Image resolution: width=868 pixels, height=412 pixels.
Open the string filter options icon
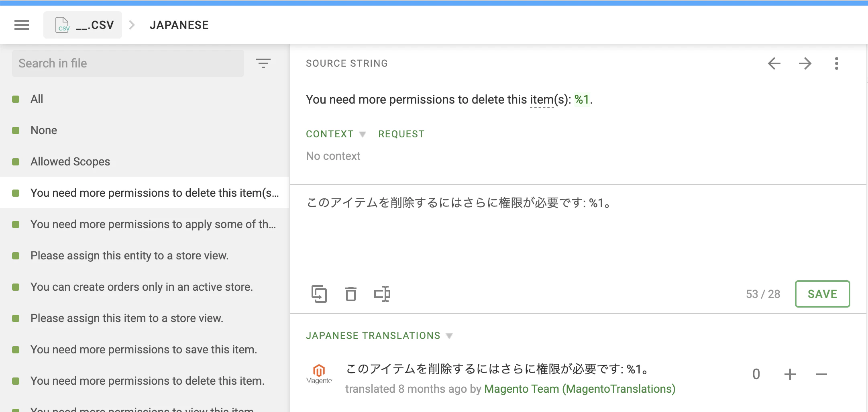point(263,63)
